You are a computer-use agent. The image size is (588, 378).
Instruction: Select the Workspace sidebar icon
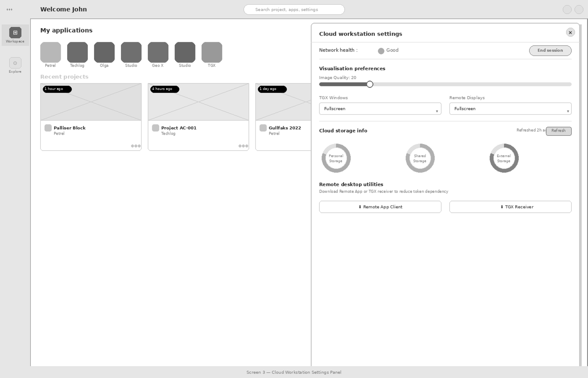point(15,33)
